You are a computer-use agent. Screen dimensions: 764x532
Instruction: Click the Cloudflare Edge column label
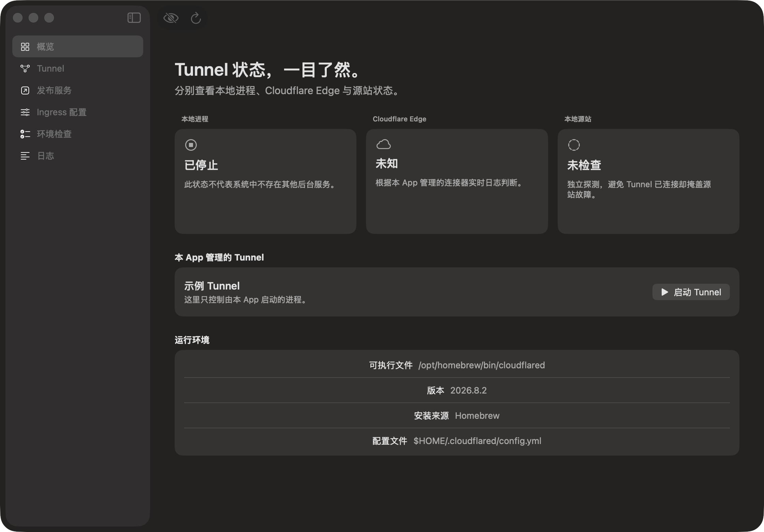click(399, 119)
